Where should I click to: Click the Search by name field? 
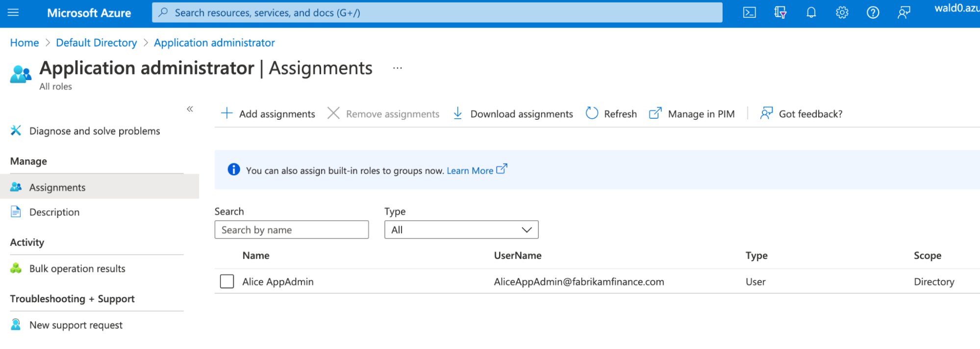coord(291,230)
